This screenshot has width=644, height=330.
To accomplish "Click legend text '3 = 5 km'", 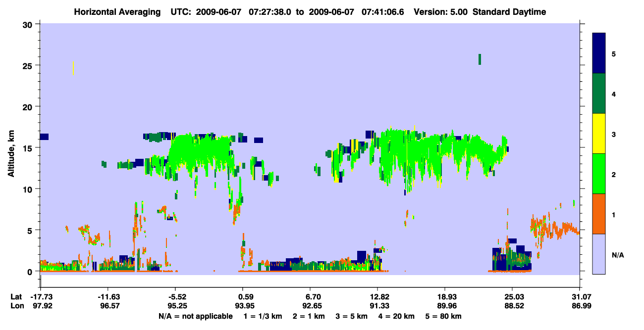I will click(352, 316).
